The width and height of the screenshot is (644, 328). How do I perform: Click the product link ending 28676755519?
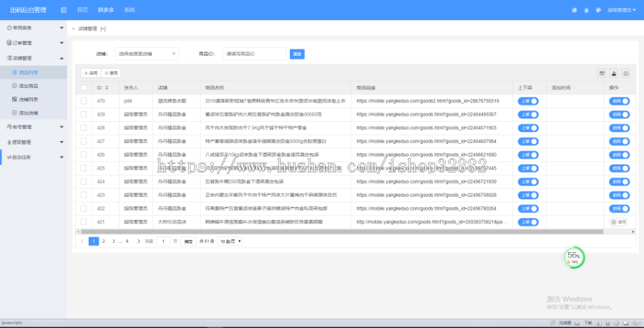click(x=428, y=101)
